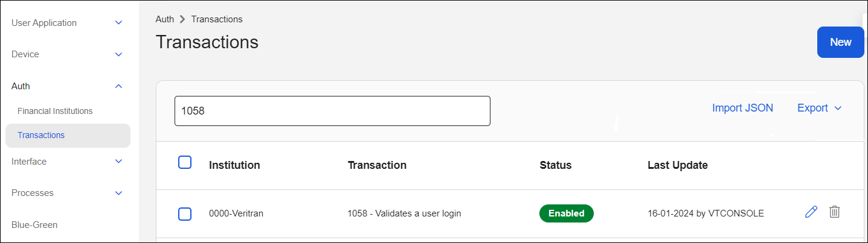Image resolution: width=868 pixels, height=243 pixels.
Task: Open Financial Institutions in the sidebar
Action: pyautogui.click(x=55, y=111)
